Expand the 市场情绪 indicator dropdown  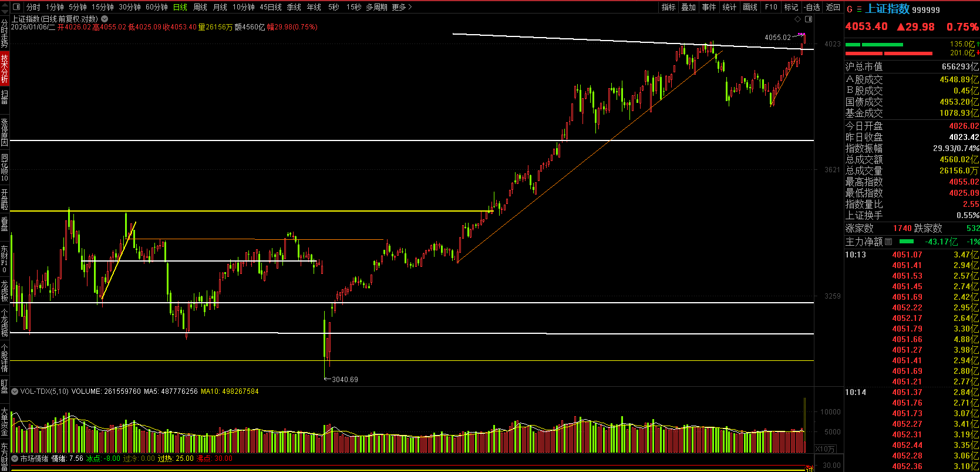tap(15, 458)
